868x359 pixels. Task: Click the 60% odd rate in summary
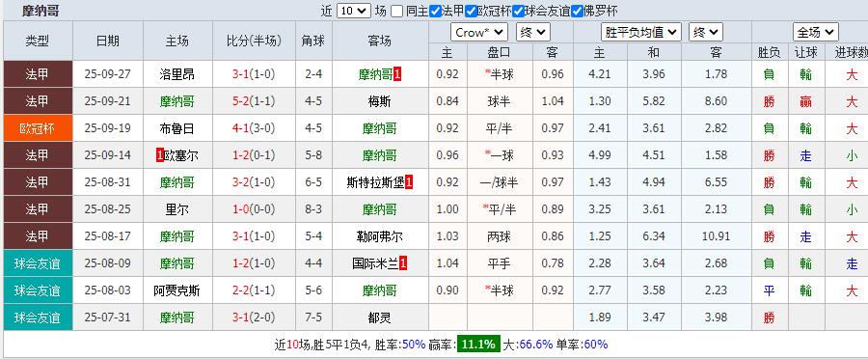596,344
